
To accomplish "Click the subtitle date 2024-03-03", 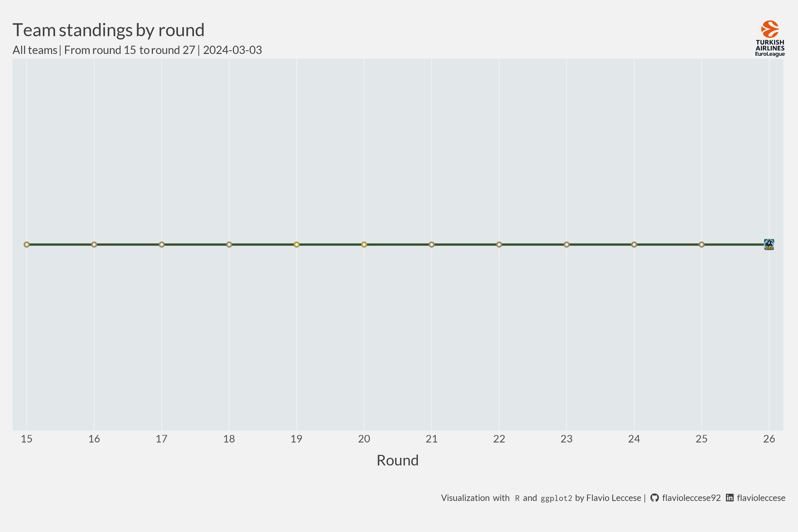I will [x=232, y=50].
